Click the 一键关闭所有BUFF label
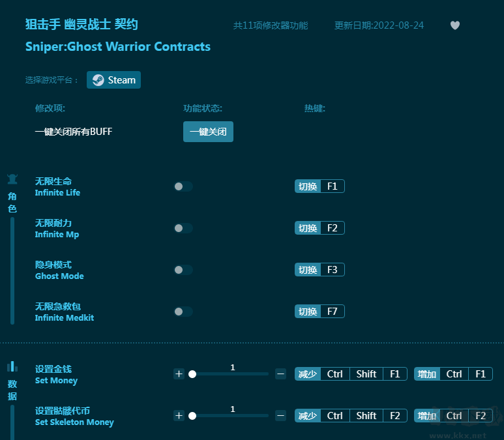Screen dimensions: 504x440 tap(74, 132)
